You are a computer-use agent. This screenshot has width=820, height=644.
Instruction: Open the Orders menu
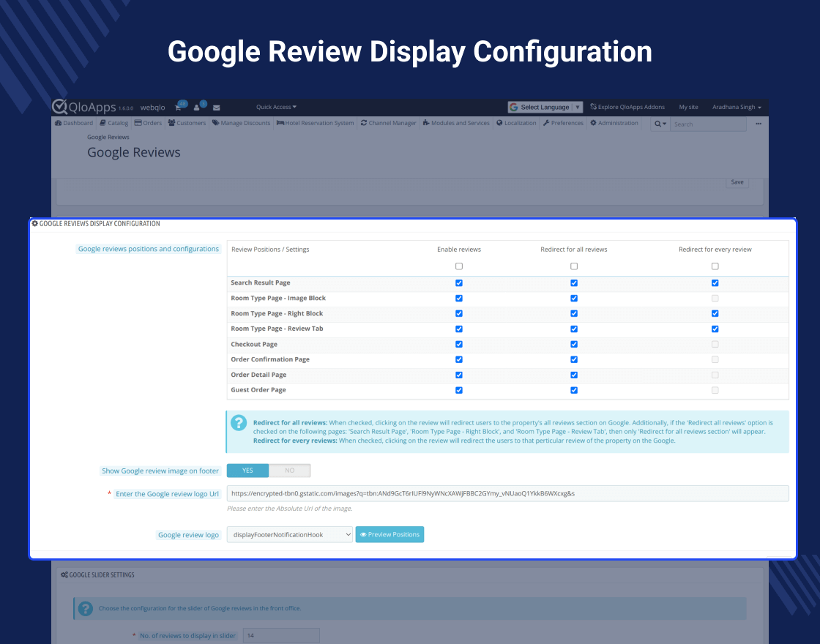[x=148, y=123]
